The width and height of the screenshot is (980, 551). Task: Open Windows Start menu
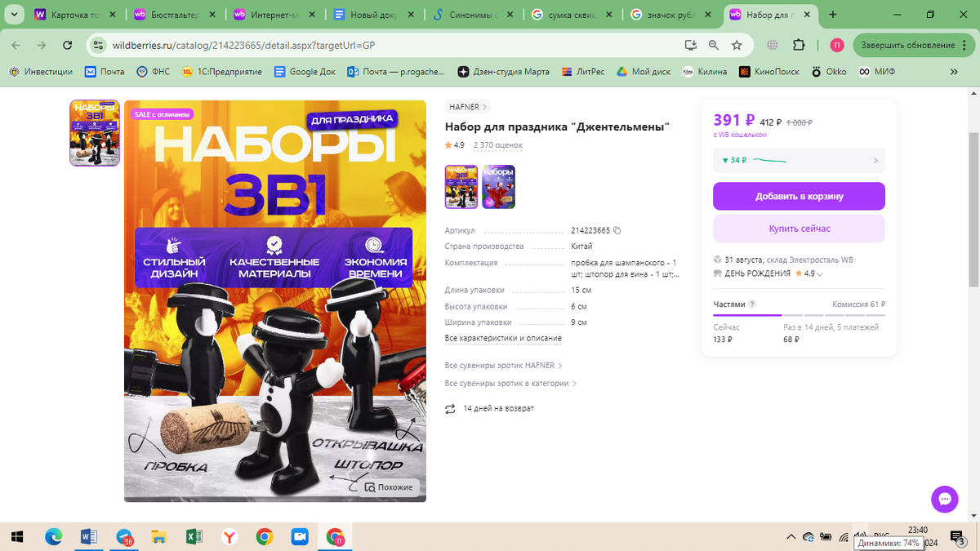(17, 536)
